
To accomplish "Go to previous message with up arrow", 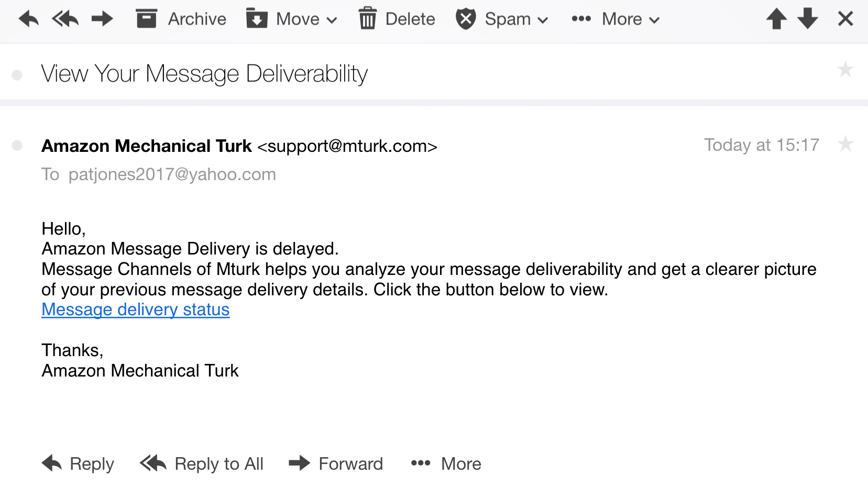I will (x=776, y=19).
